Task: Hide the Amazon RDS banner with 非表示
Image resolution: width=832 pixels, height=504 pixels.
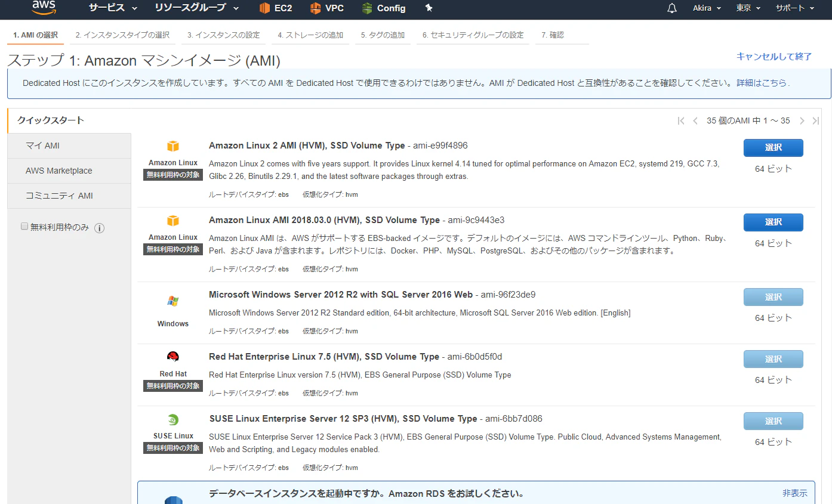Action: click(795, 493)
